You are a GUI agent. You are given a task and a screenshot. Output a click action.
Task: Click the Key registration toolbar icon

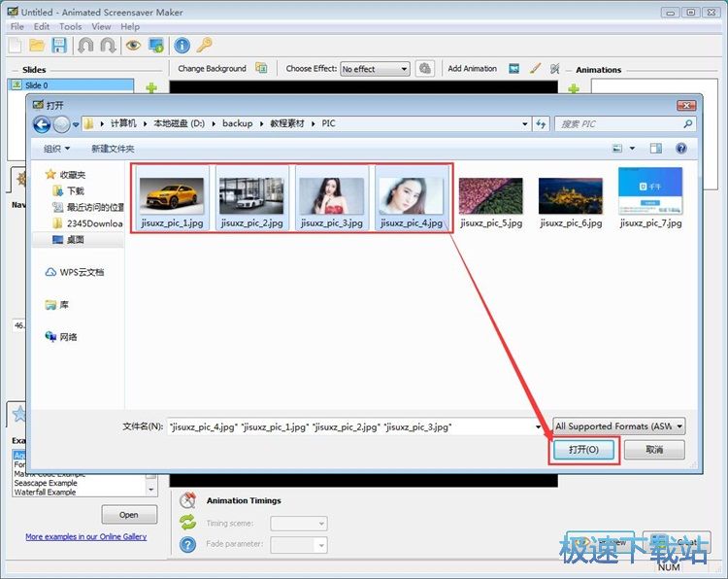tap(204, 46)
